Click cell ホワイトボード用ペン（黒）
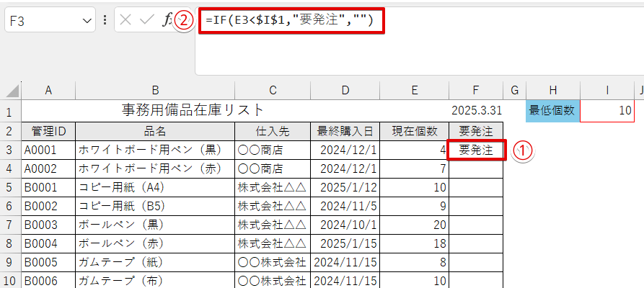 (x=155, y=150)
